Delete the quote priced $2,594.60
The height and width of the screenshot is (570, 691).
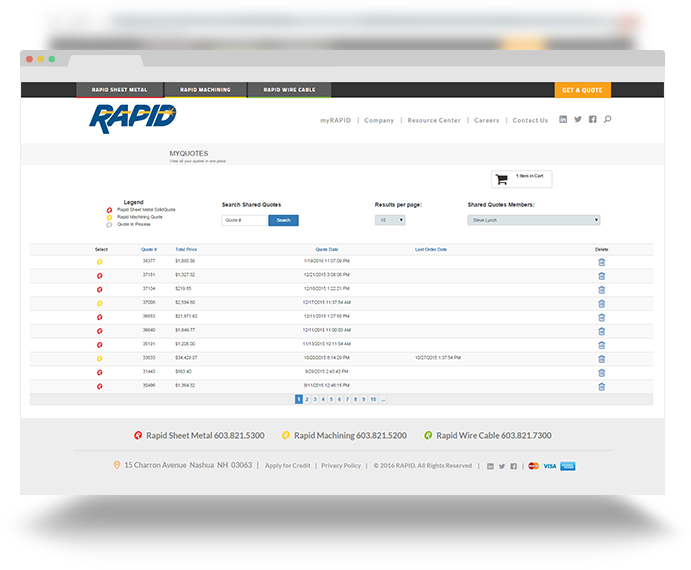601,304
